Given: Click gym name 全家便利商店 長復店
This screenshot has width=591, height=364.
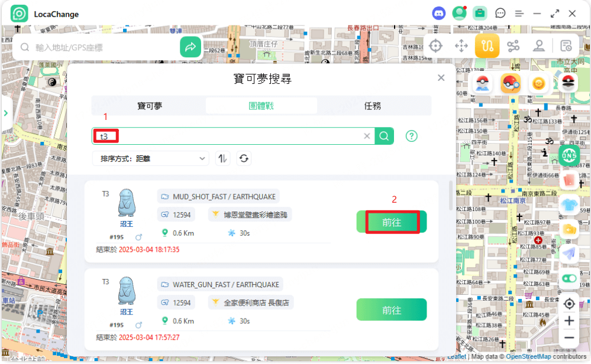Looking at the screenshot, I should (x=256, y=303).
